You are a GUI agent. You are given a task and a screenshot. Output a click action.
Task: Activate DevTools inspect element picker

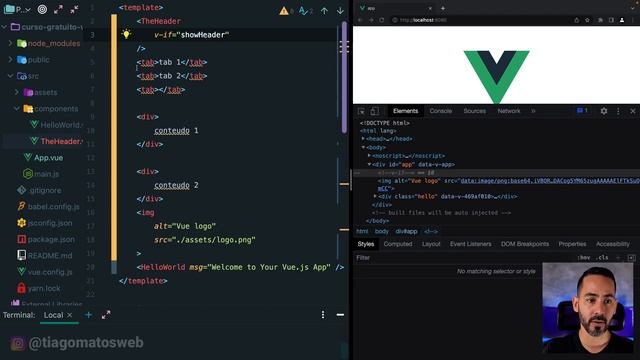click(361, 111)
